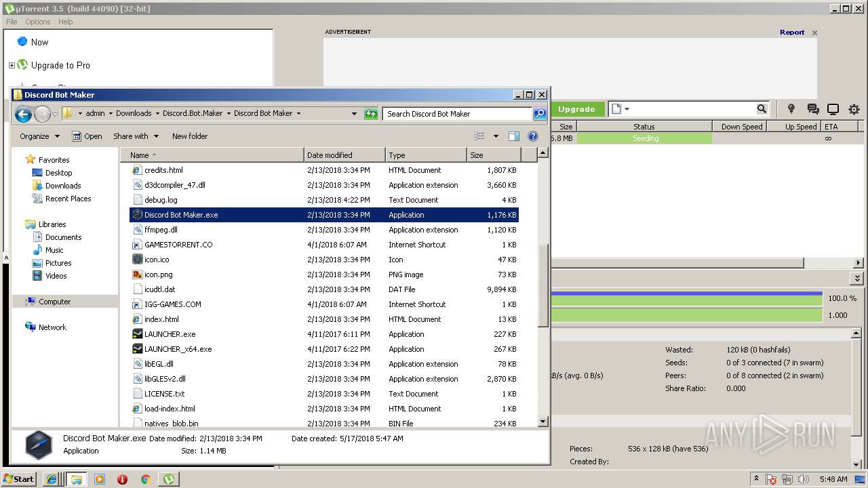Open the uTorrent File menu

[12, 22]
